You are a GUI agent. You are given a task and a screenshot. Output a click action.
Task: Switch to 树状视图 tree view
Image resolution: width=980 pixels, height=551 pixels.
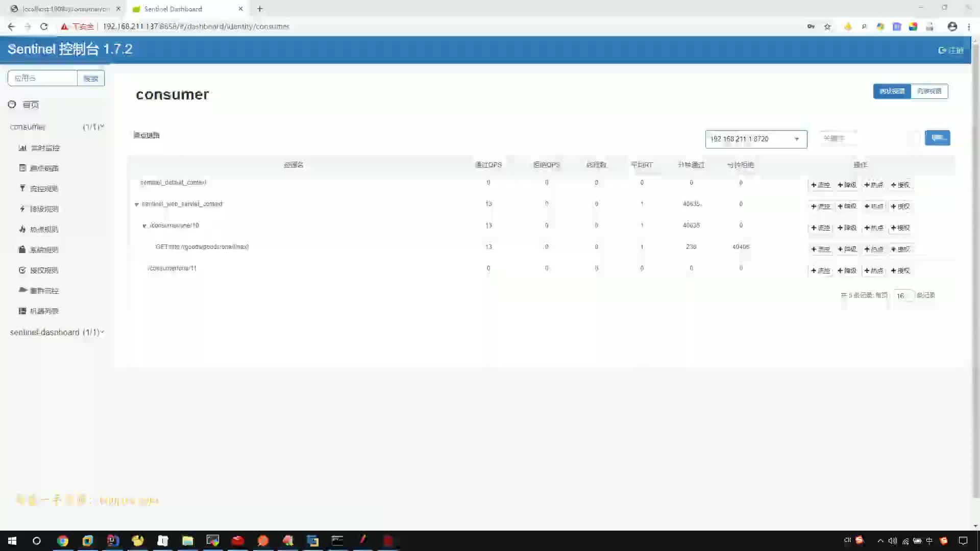pos(892,91)
